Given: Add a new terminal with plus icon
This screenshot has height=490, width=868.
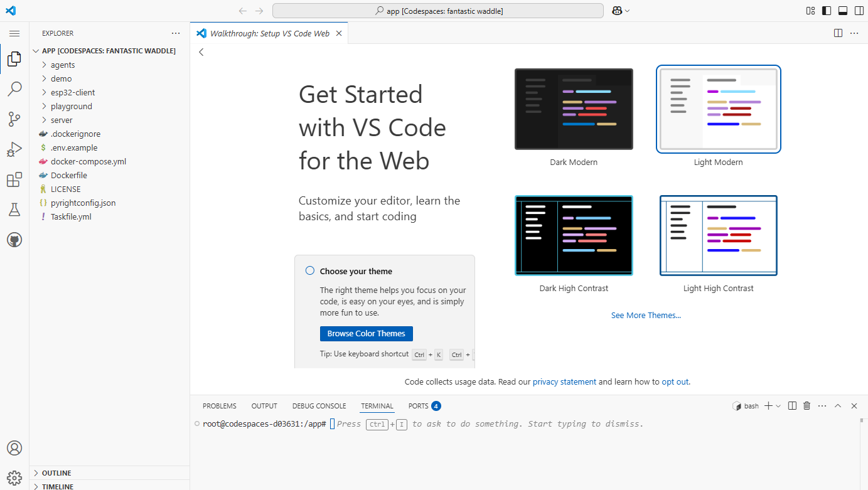Looking at the screenshot, I should coord(768,406).
